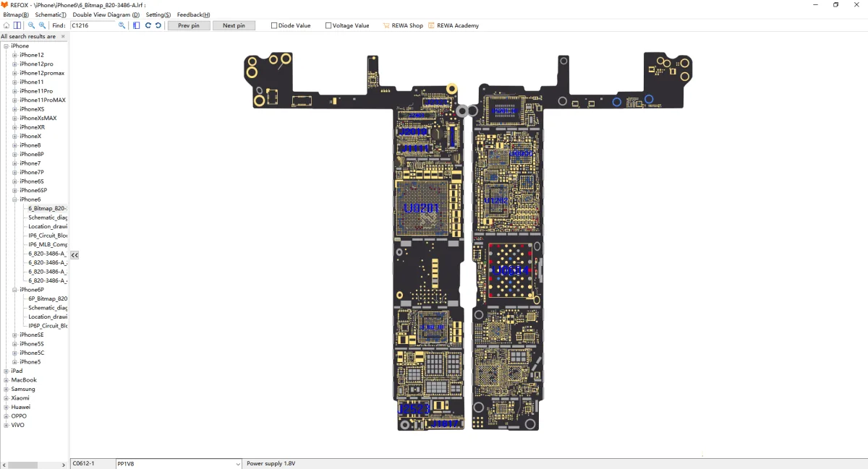Viewport: 868px width, 469px height.
Task: Select the IP6P_Circuit_Blo file in the tree
Action: (48, 326)
